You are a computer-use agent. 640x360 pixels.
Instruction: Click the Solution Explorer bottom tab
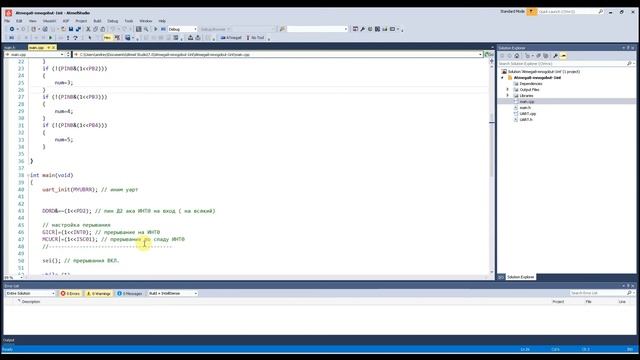tap(520, 277)
